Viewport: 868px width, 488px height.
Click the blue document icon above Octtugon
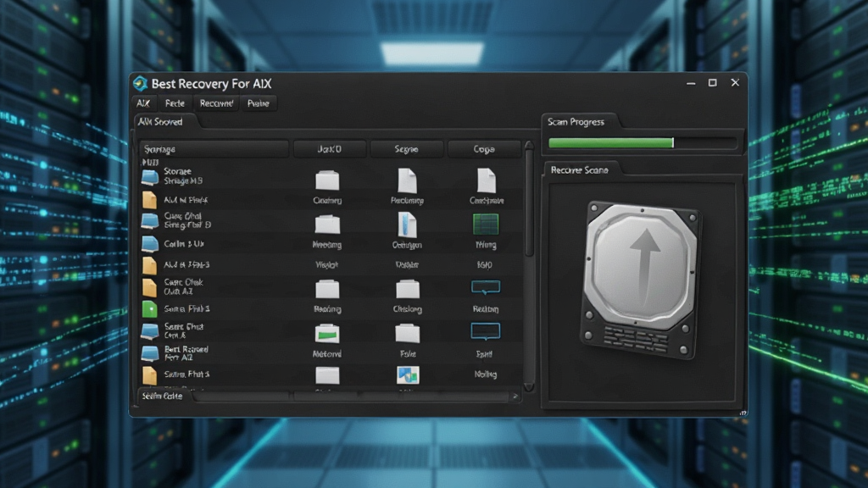click(408, 225)
